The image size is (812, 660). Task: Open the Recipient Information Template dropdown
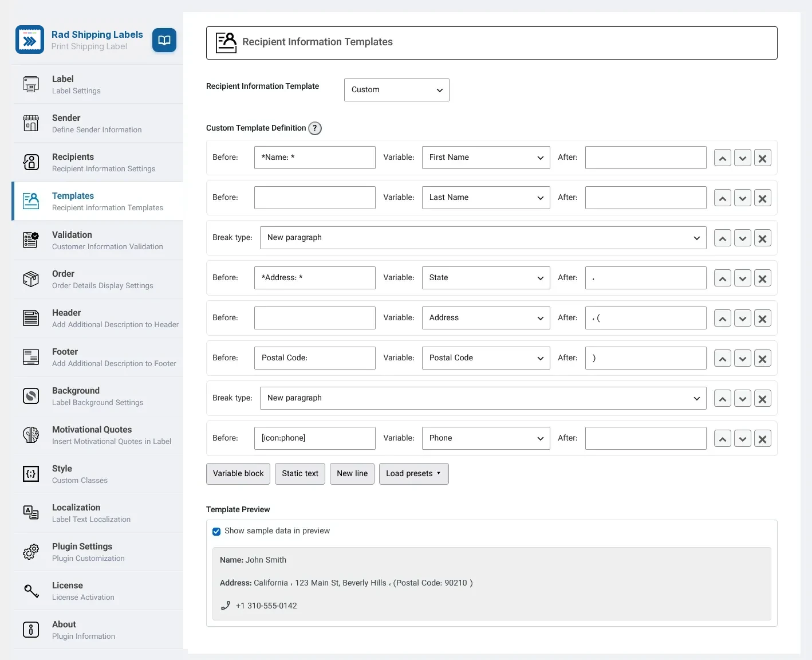[397, 90]
